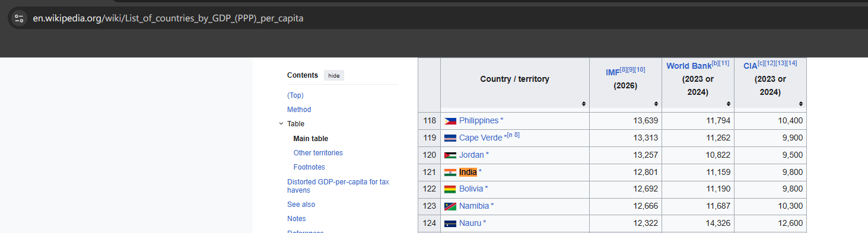
Task: Click the India flag icon
Action: pyautogui.click(x=450, y=173)
